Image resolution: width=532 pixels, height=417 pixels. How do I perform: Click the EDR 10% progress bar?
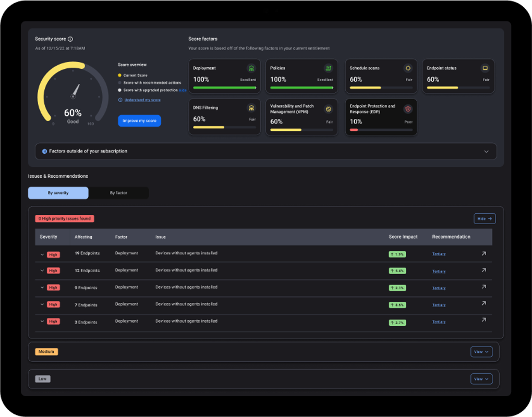[x=381, y=130]
